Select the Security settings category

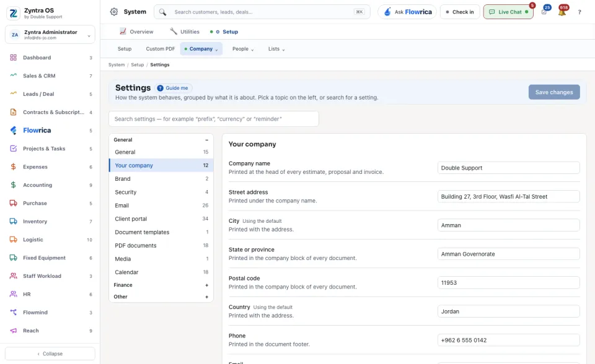[161, 193]
